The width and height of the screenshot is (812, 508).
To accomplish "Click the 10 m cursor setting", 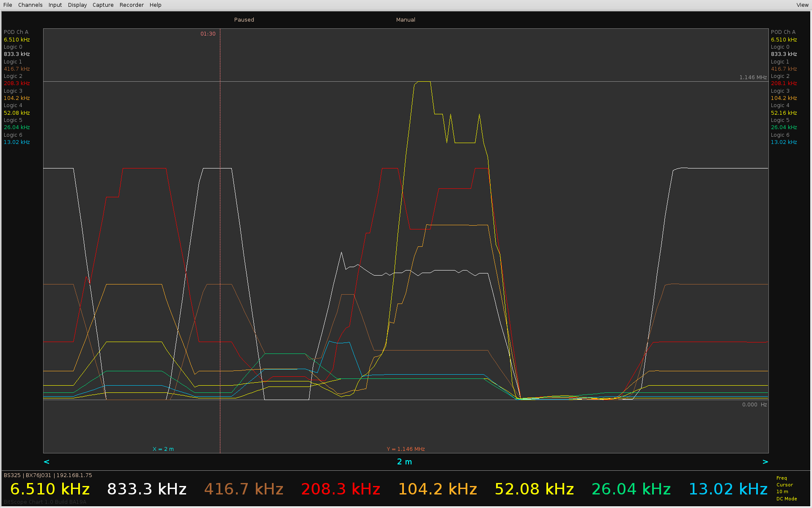I will coord(782,492).
